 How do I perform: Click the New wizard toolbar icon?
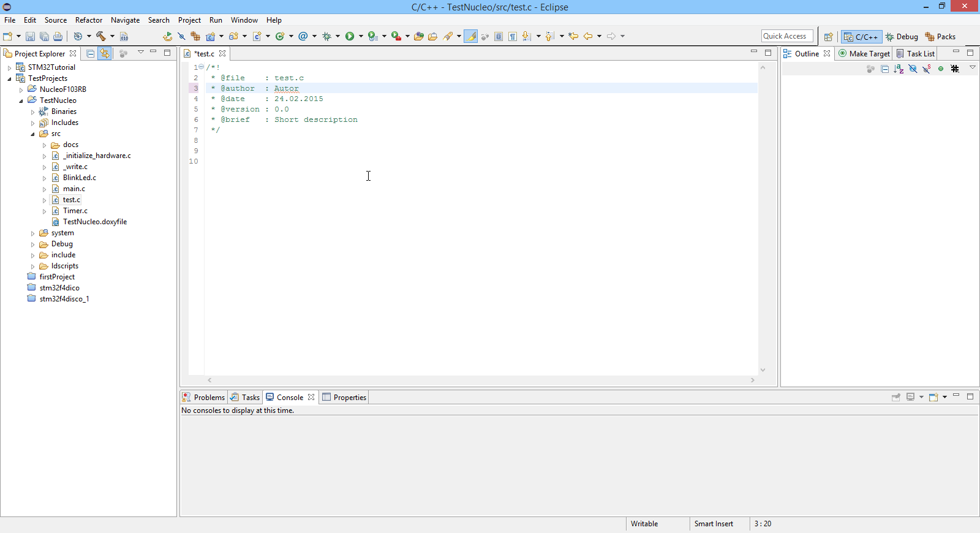pos(7,37)
